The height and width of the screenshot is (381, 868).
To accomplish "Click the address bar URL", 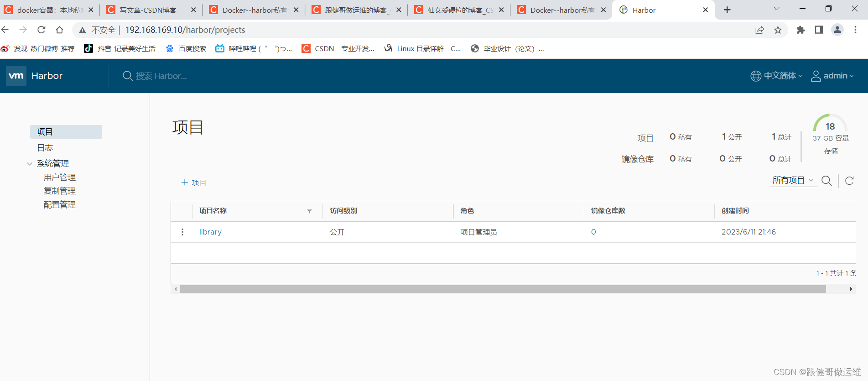I will click(x=185, y=30).
